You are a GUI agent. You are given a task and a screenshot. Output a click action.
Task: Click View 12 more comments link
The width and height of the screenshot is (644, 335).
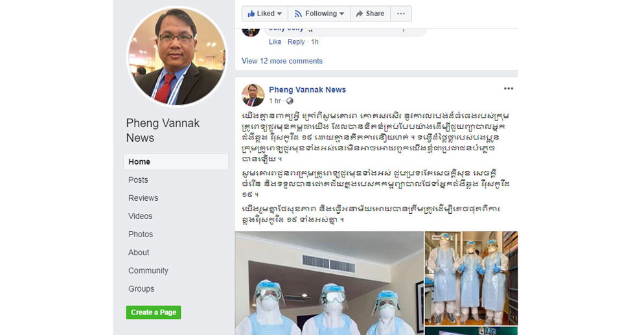coord(282,61)
